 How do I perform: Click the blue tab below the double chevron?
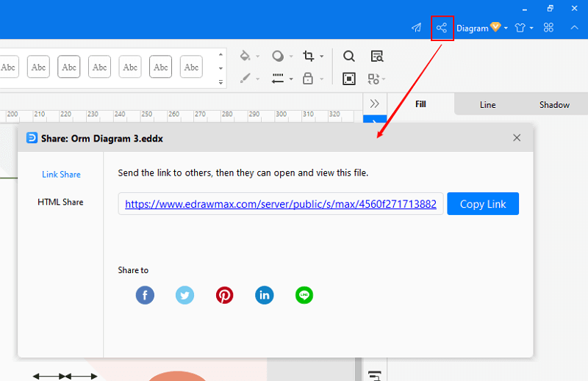coord(375,120)
